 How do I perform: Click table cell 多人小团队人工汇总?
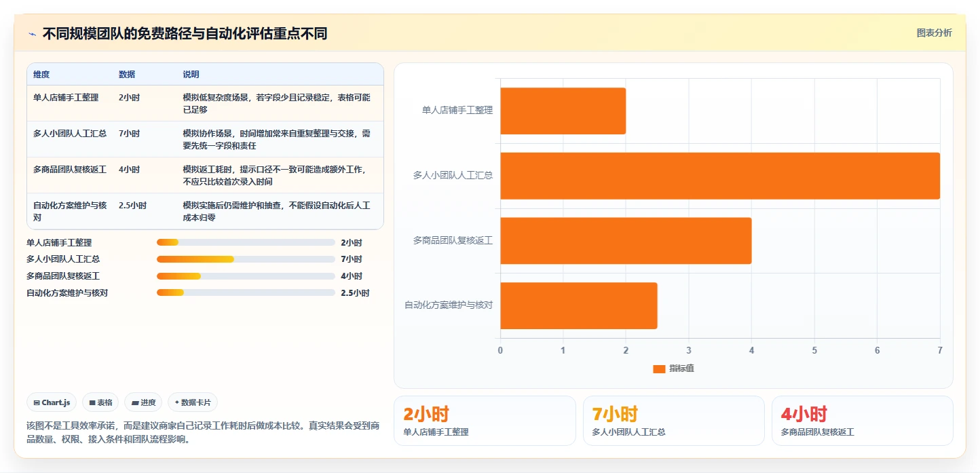[70, 134]
